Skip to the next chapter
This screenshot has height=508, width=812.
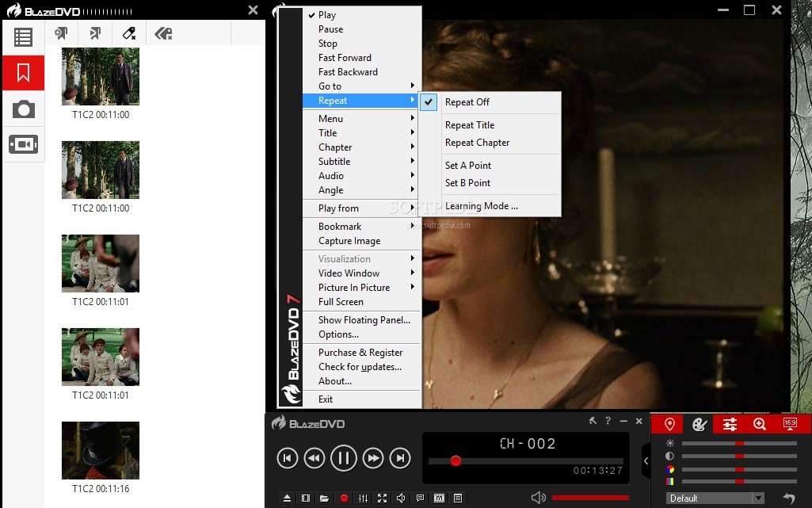point(400,458)
